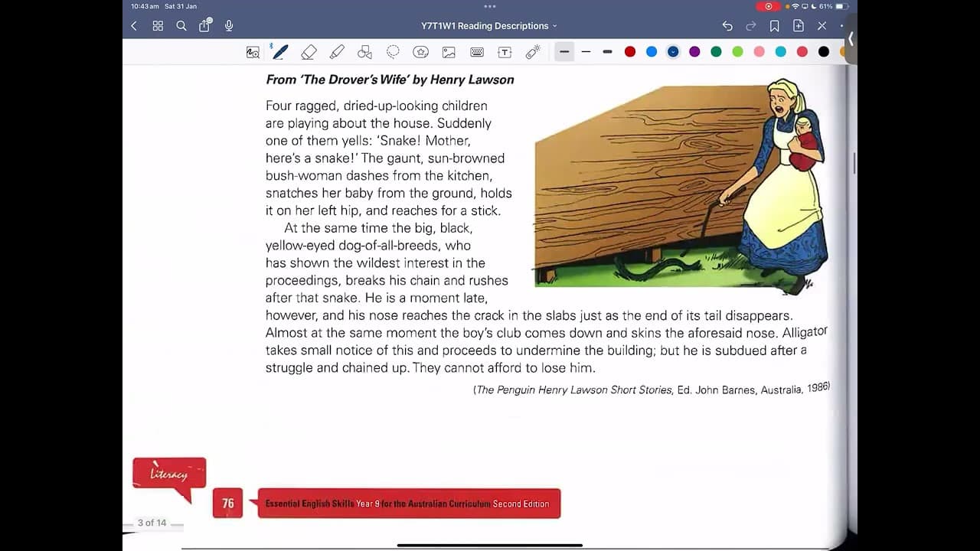Select the Lasso tool

[393, 52]
